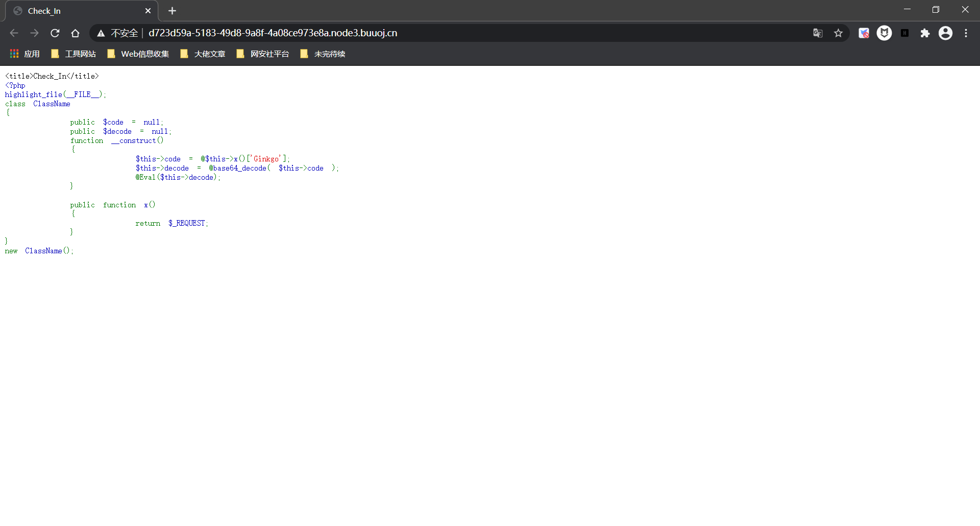Screen dimensions: 980x526
Task: Click the 'new ClassName();' line
Action: point(39,251)
